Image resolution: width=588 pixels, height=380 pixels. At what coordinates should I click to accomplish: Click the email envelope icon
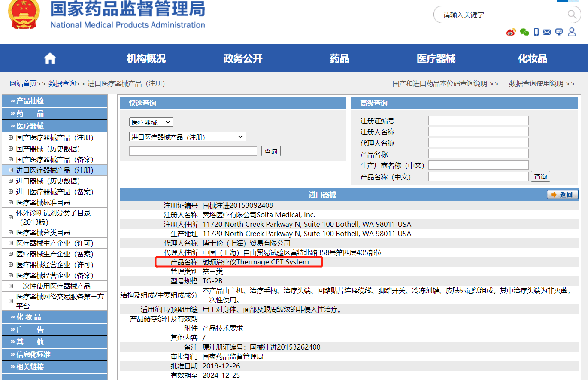547,32
